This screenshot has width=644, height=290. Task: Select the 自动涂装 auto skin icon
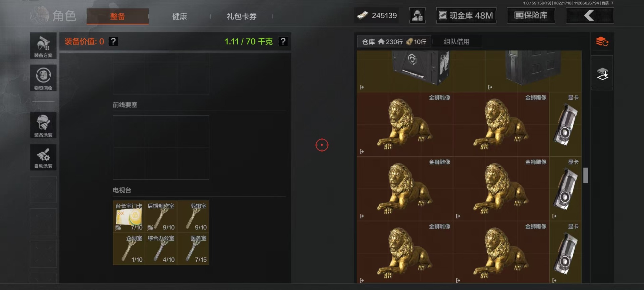pos(43,157)
